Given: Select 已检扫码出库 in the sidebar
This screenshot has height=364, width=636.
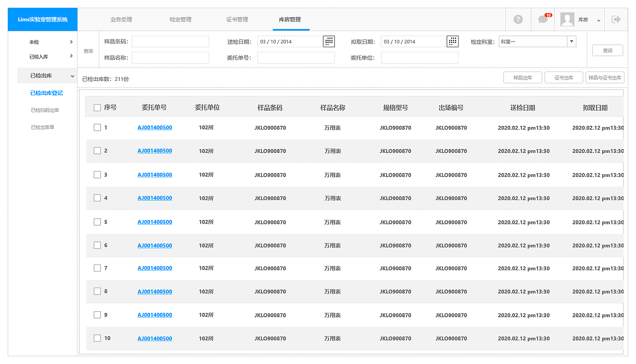Looking at the screenshot, I should (45, 110).
